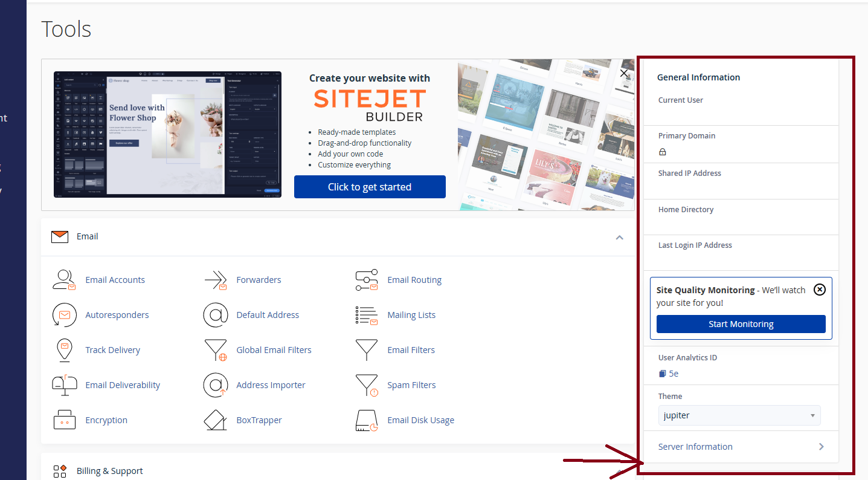Click the Email section title text
868x480 pixels.
pyautogui.click(x=88, y=236)
